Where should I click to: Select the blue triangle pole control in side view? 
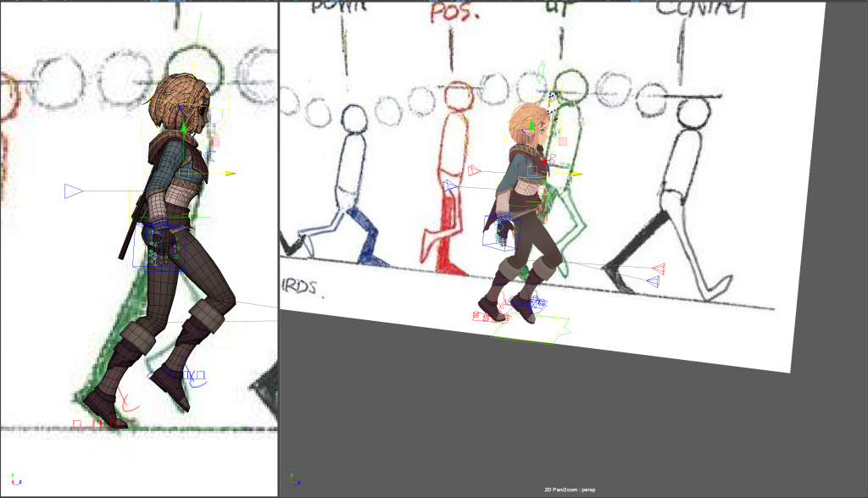coord(74,191)
